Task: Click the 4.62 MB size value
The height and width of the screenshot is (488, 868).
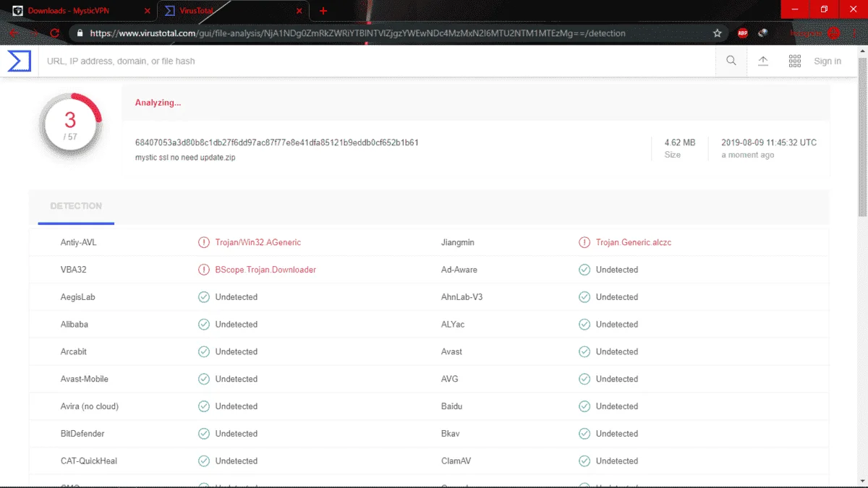Action: [x=680, y=142]
